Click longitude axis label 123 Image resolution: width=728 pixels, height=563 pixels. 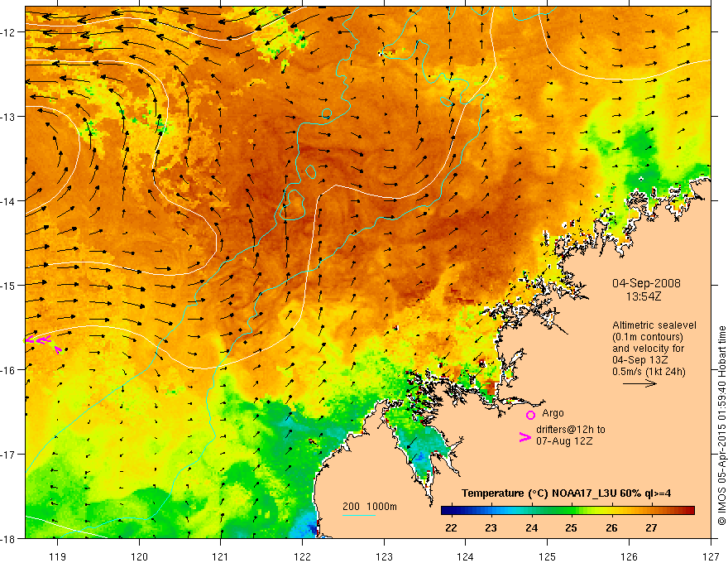click(x=384, y=556)
